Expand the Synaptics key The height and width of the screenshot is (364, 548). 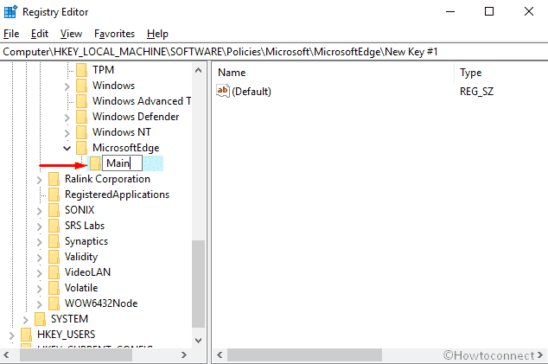[x=39, y=242]
